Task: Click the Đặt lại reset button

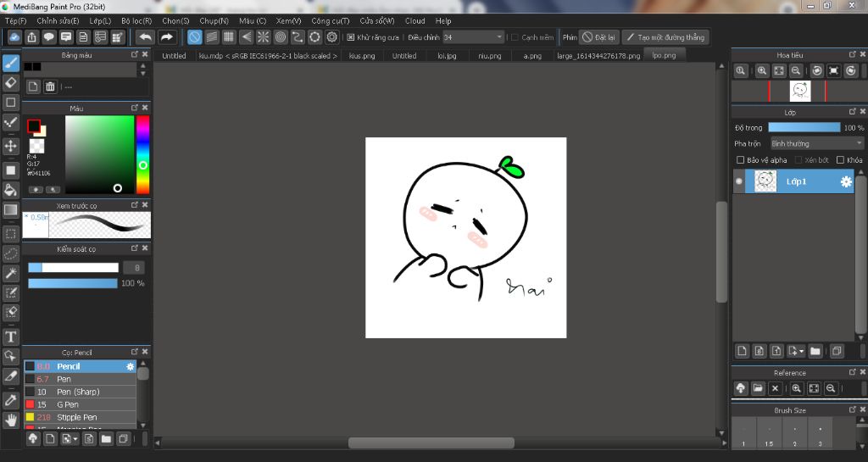Action: [599, 37]
